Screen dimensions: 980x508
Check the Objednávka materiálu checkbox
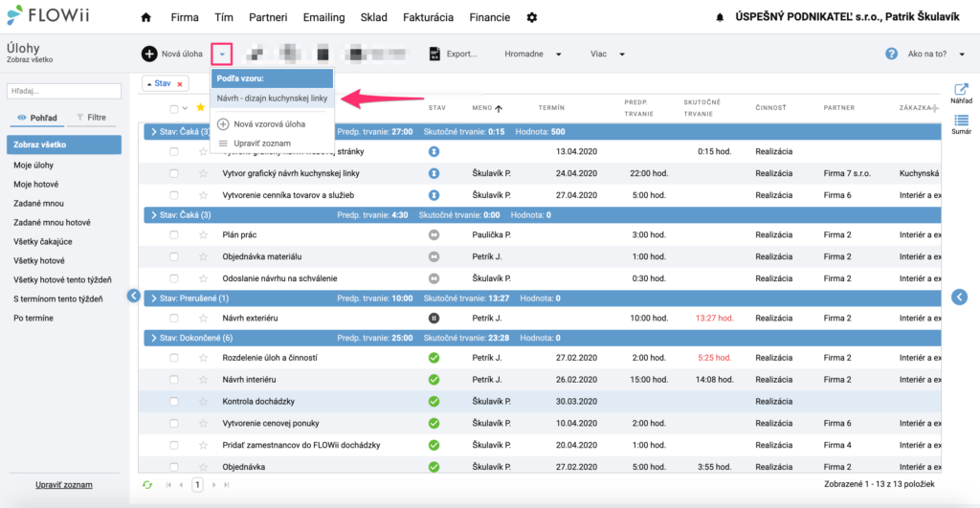[174, 256]
